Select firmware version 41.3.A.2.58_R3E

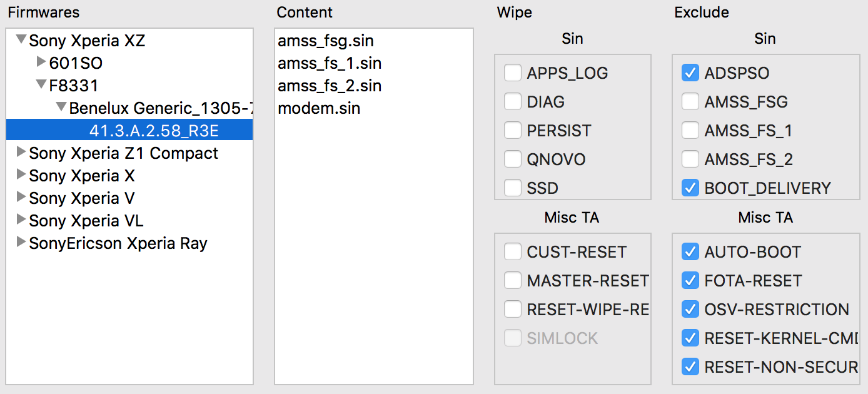coord(154,131)
